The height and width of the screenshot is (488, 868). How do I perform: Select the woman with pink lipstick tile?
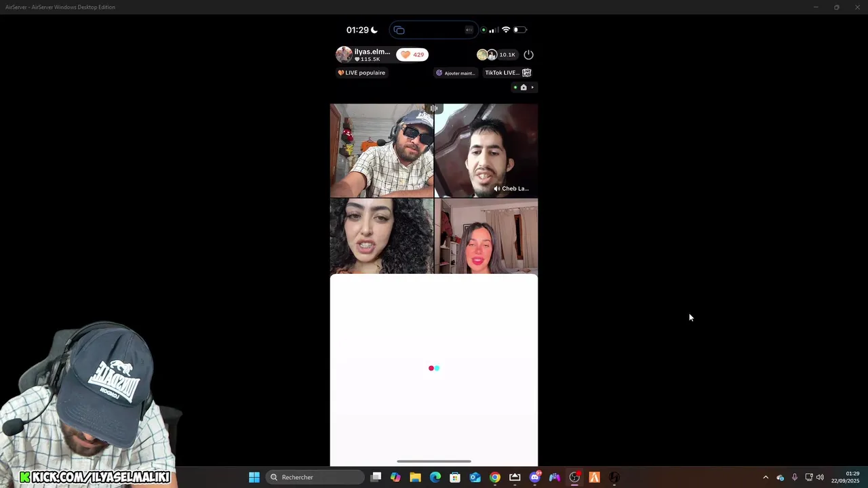point(486,236)
